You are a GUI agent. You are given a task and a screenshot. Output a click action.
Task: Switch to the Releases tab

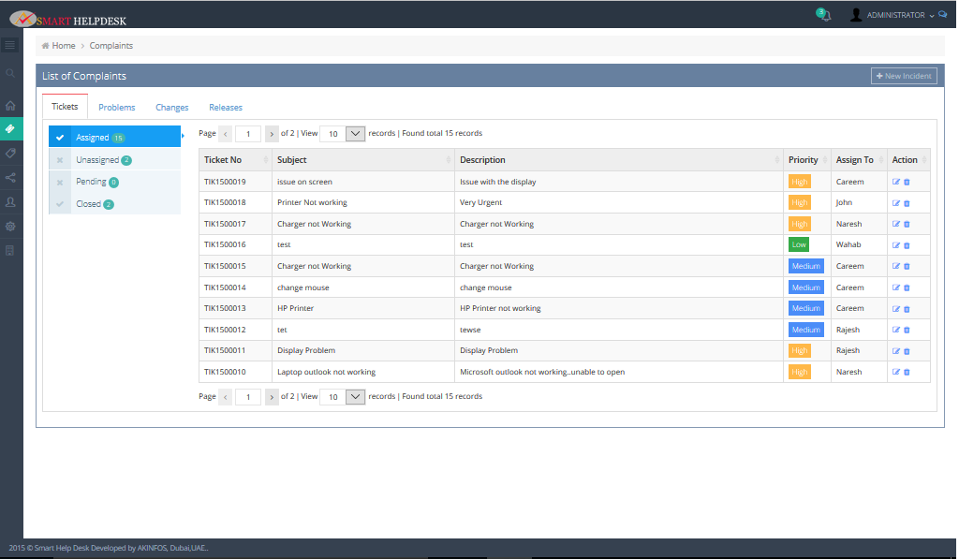[226, 108]
